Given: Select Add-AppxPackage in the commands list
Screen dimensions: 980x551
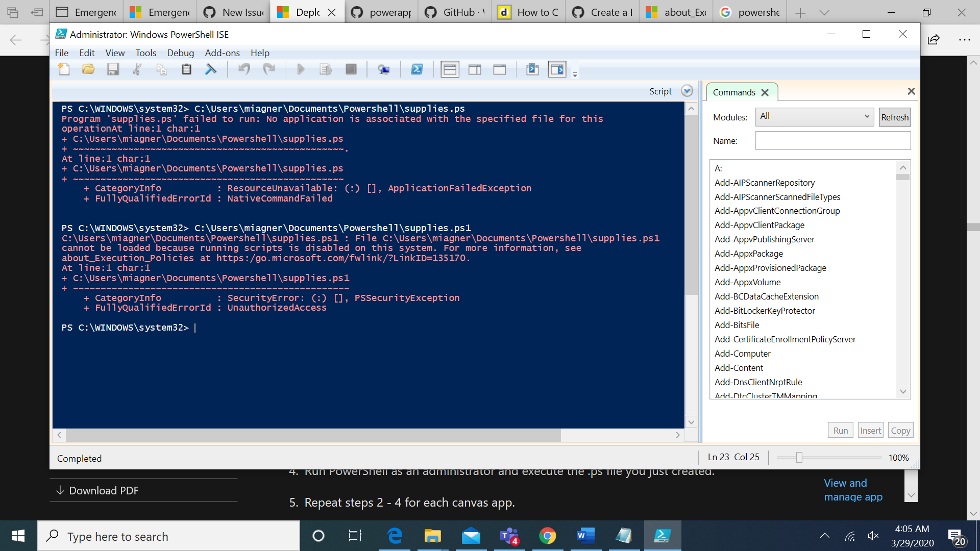Looking at the screenshot, I should pos(748,254).
